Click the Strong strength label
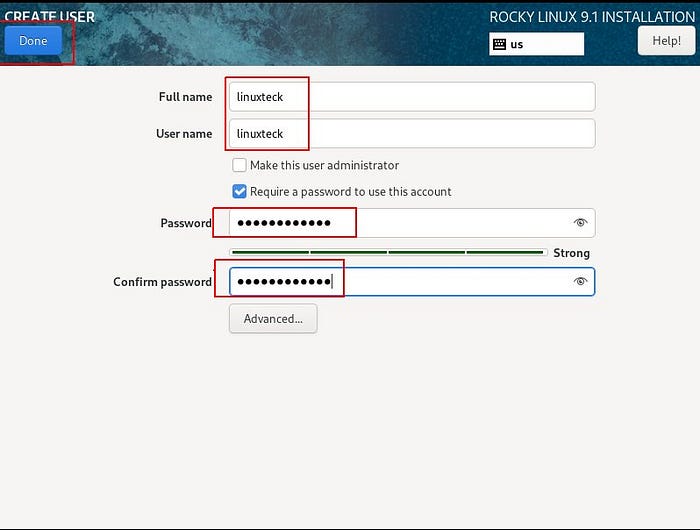700x530 pixels. (571, 253)
